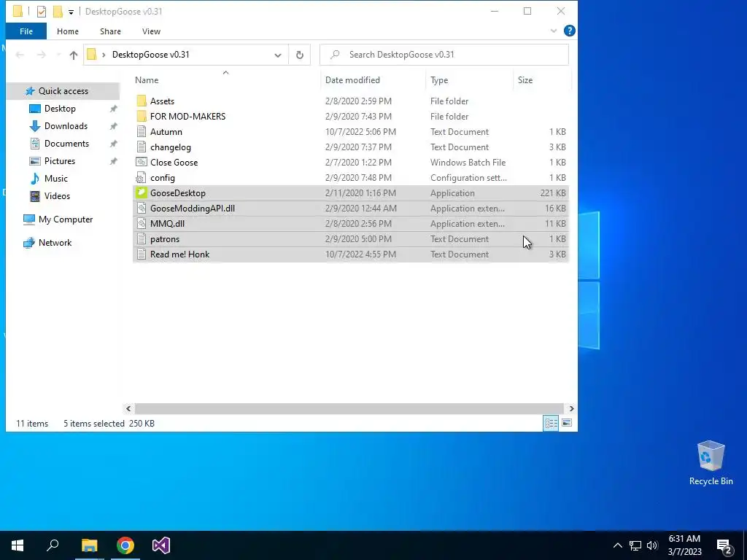Click File Explorer on the taskbar
The width and height of the screenshot is (747, 560).
(89, 545)
